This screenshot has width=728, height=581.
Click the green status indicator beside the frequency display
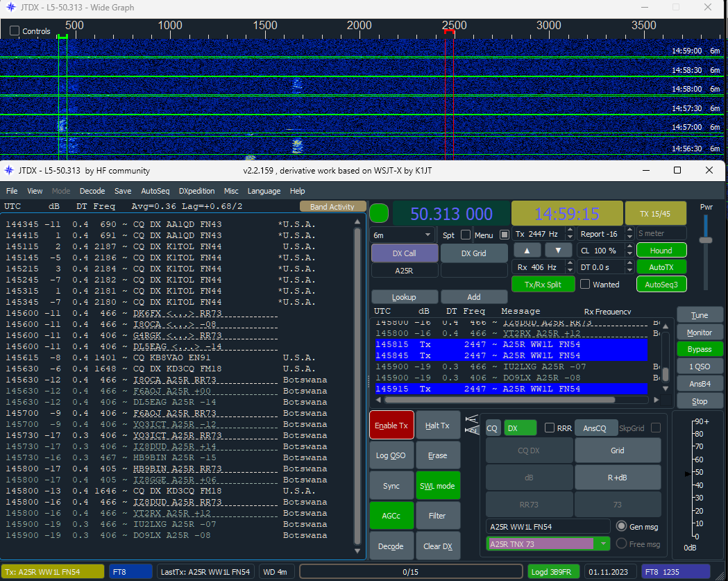379,214
